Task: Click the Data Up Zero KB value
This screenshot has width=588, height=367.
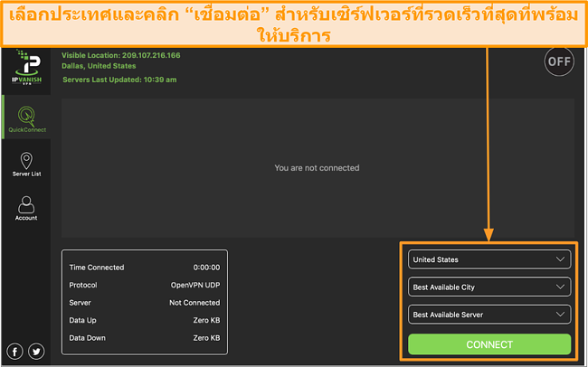Action: [x=206, y=320]
